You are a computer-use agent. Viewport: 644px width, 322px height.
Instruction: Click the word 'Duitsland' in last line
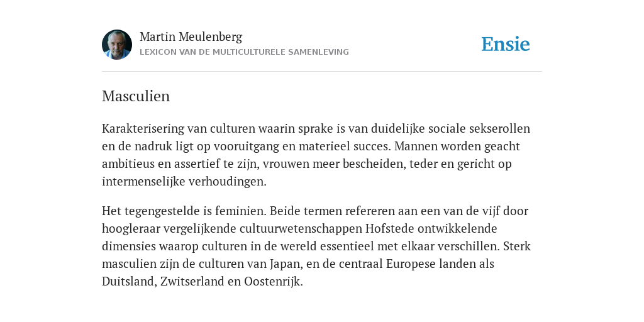128,281
